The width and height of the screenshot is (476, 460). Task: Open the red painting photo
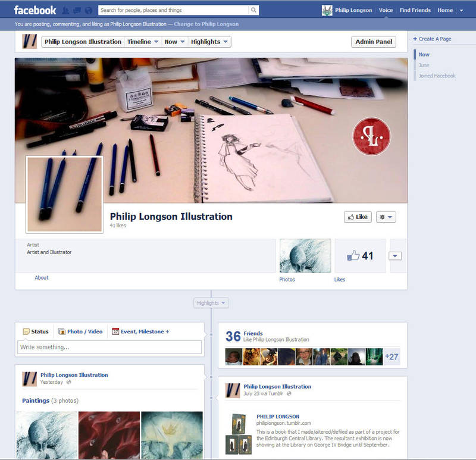coord(109,435)
